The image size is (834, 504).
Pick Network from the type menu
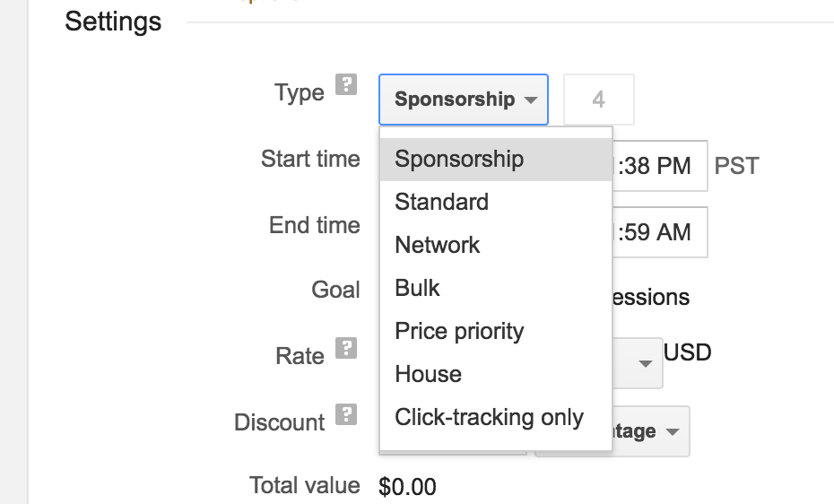pos(438,245)
